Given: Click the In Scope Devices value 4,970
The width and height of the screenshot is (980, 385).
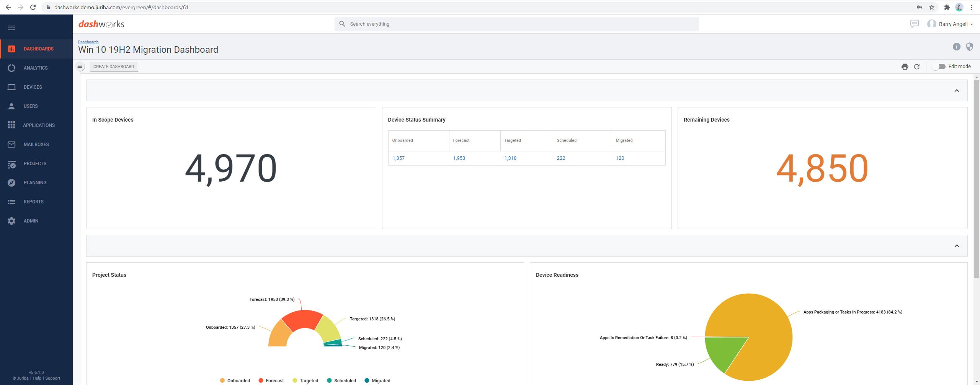Looking at the screenshot, I should click(x=231, y=169).
